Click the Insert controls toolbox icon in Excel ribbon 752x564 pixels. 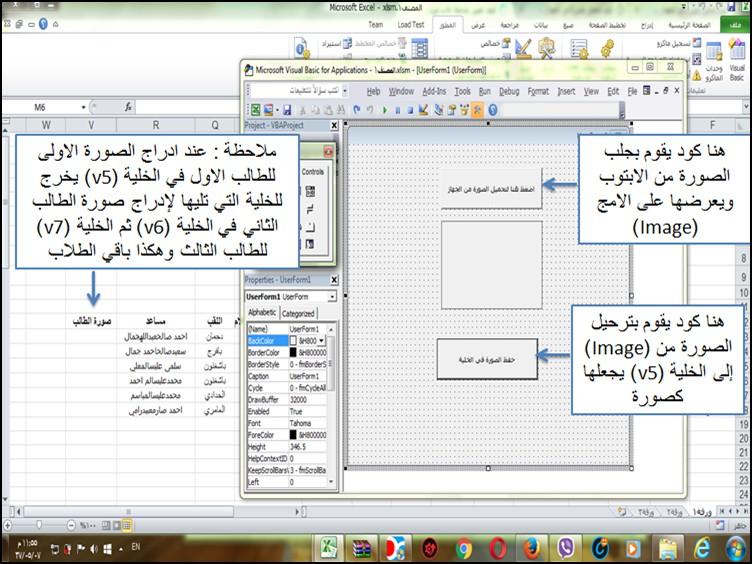547,49
